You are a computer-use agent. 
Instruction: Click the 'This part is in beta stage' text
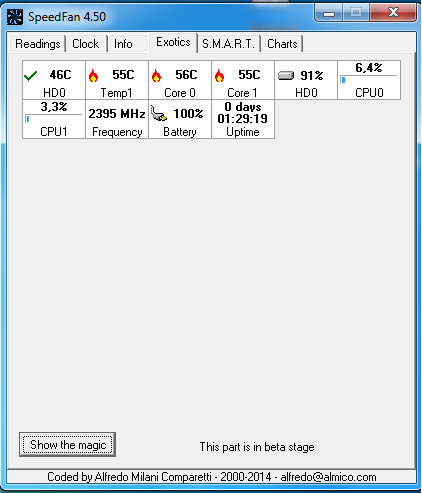click(x=257, y=447)
